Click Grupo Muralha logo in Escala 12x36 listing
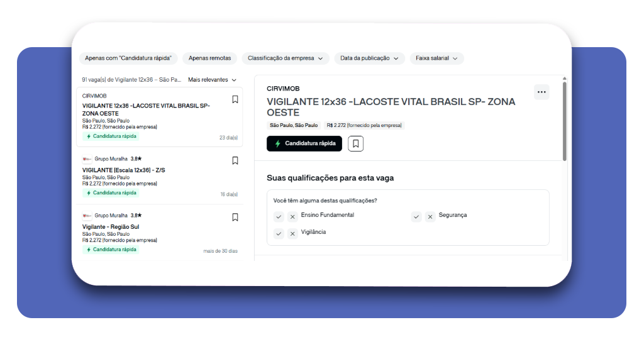 (x=87, y=159)
